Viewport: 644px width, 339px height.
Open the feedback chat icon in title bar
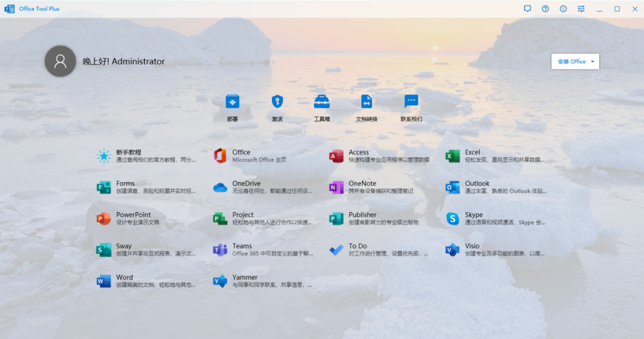tap(527, 9)
